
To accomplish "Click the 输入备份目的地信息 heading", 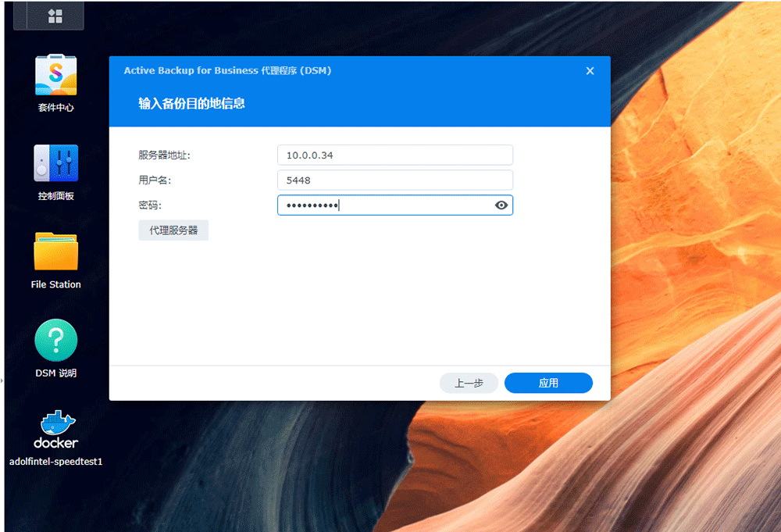I will point(192,104).
